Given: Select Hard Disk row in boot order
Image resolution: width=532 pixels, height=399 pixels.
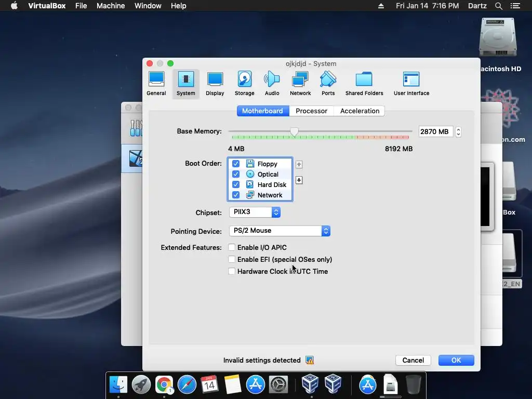Looking at the screenshot, I should pos(260,184).
